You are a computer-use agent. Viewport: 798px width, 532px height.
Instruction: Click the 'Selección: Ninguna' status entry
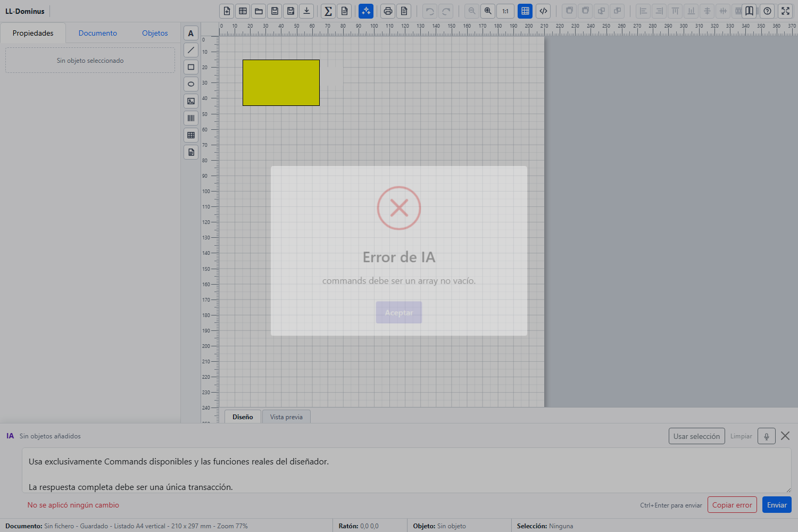[545, 526]
